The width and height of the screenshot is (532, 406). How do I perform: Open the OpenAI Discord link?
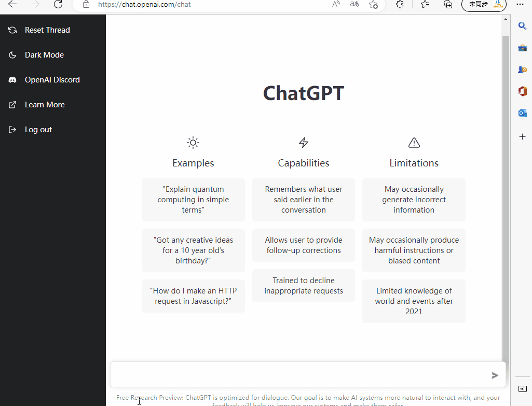(x=52, y=80)
